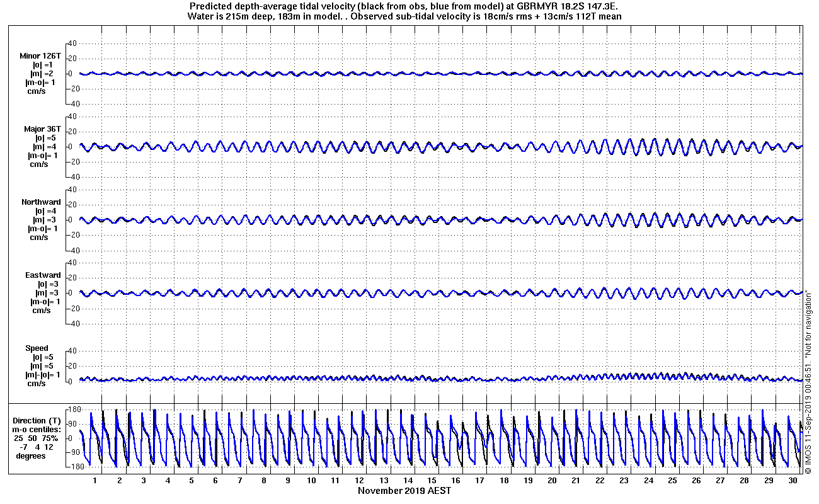Viewport: 819px width, 504px height.
Task: Click the 40 tick of the Minor panel
Action: (71, 43)
